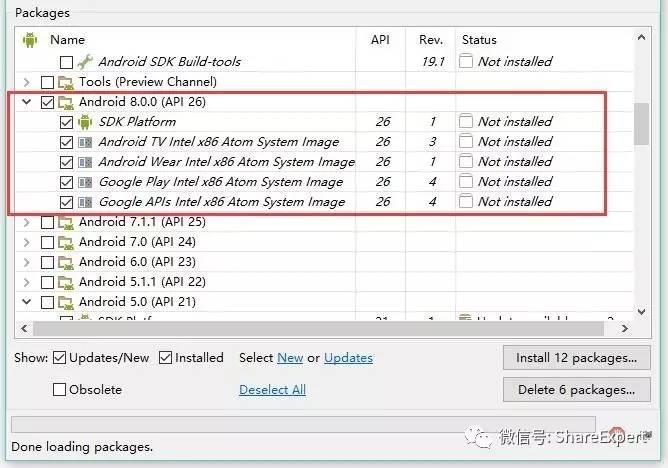
Task: Expand the Android 7.0 (API 24) group
Action: [26, 242]
